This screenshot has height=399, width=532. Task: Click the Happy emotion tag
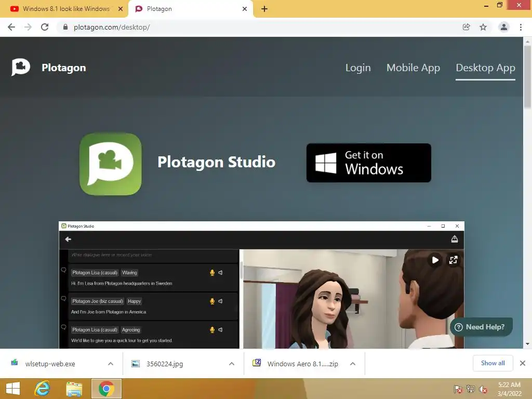tap(134, 301)
